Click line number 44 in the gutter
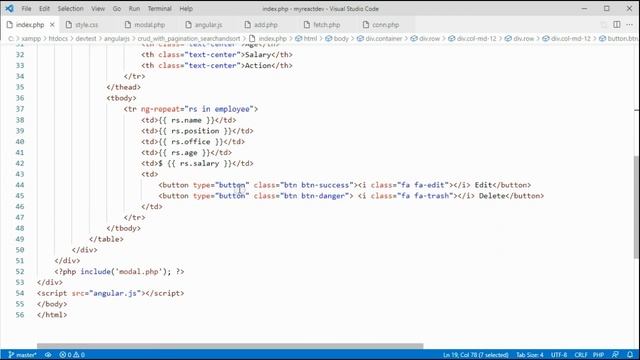 pyautogui.click(x=20, y=185)
